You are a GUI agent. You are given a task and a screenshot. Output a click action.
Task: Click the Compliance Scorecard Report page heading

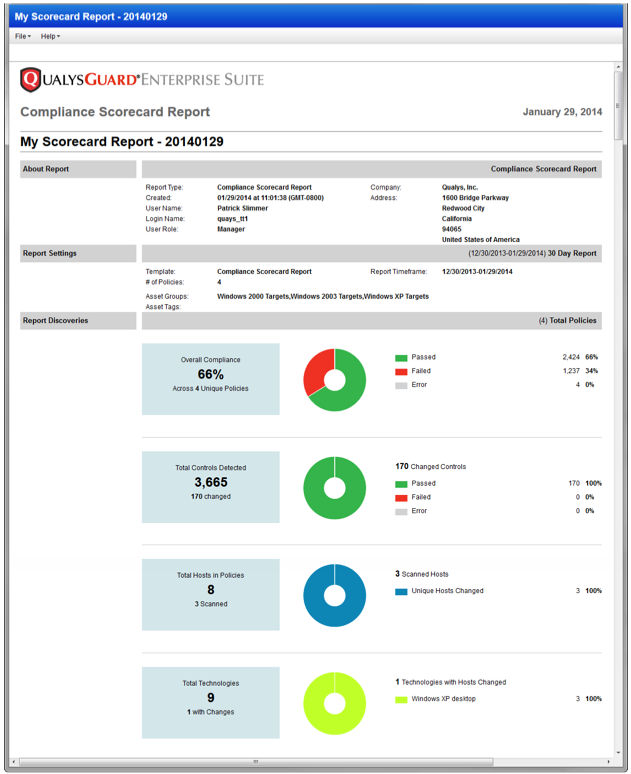coord(115,112)
